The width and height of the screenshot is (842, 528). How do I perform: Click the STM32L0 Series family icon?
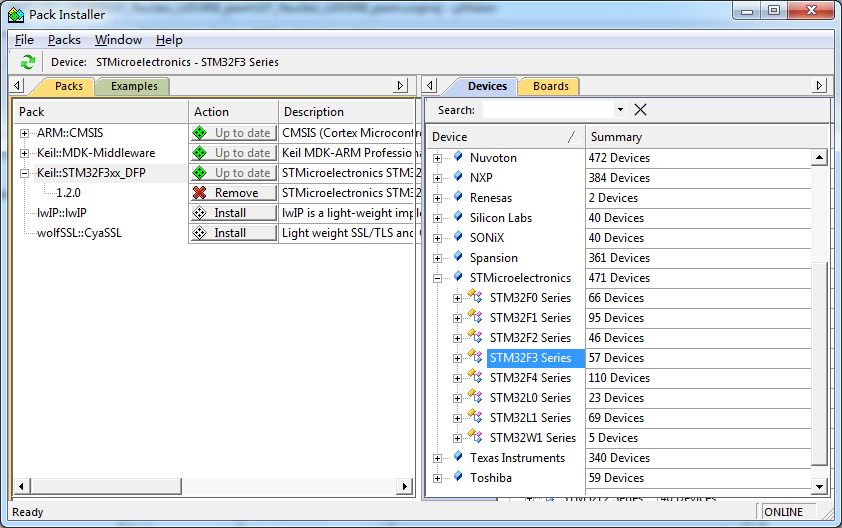(475, 396)
